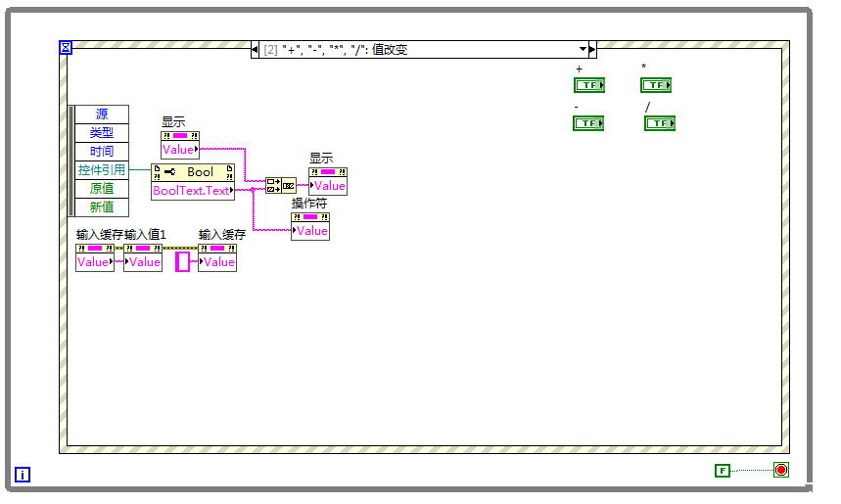Select the empty string constant
Screen dimensions: 841x504
[183, 261]
